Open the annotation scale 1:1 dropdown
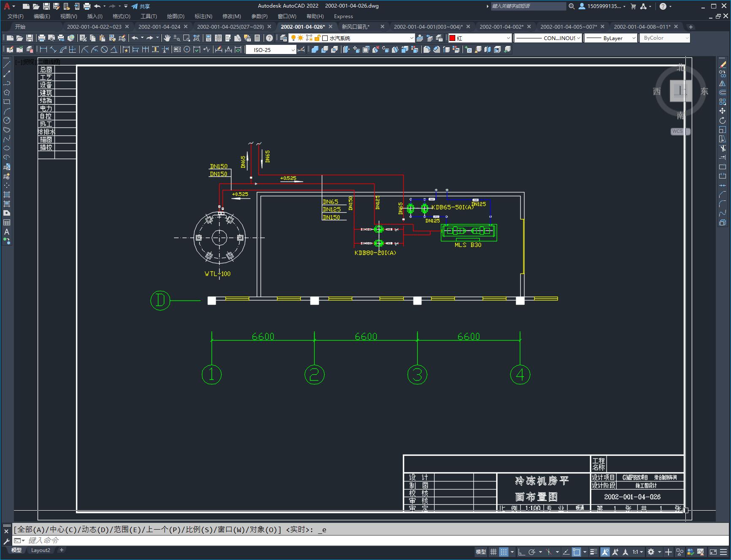Screen dimensions: 731x560 638,552
